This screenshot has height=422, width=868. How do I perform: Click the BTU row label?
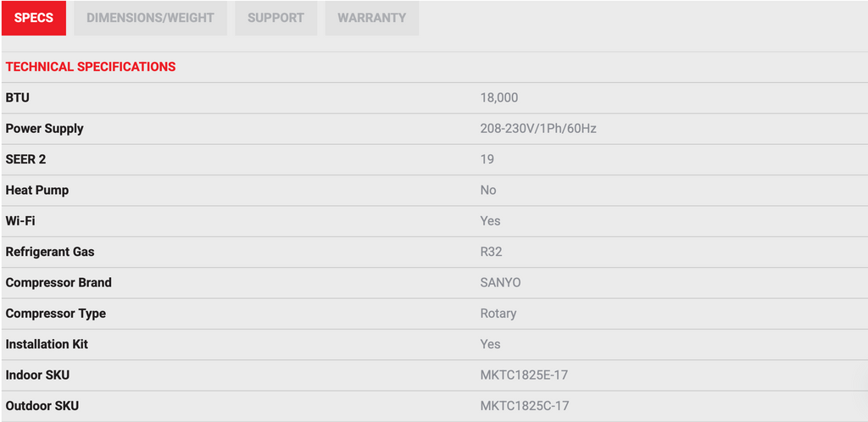pyautogui.click(x=18, y=97)
